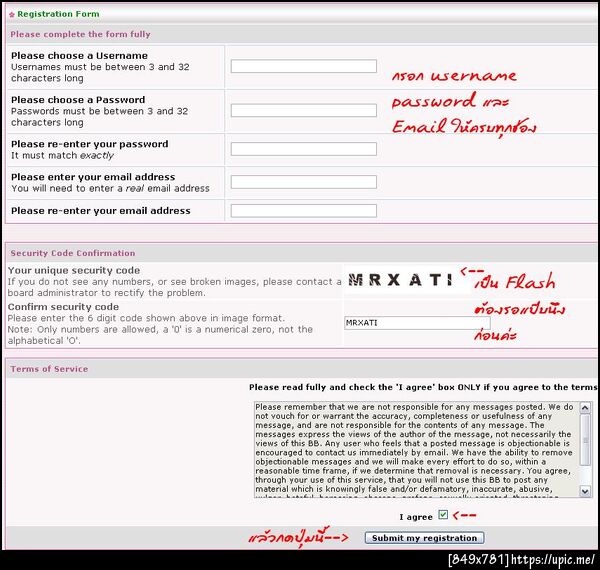Image resolution: width=600 pixels, height=570 pixels.
Task: Click 'Please enter your email address' label
Action: (93, 177)
